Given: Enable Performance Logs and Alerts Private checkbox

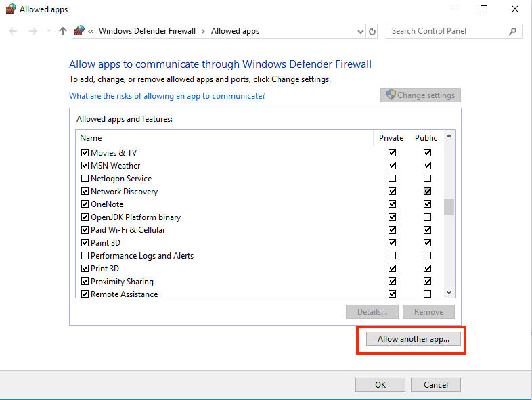Looking at the screenshot, I should click(x=392, y=255).
